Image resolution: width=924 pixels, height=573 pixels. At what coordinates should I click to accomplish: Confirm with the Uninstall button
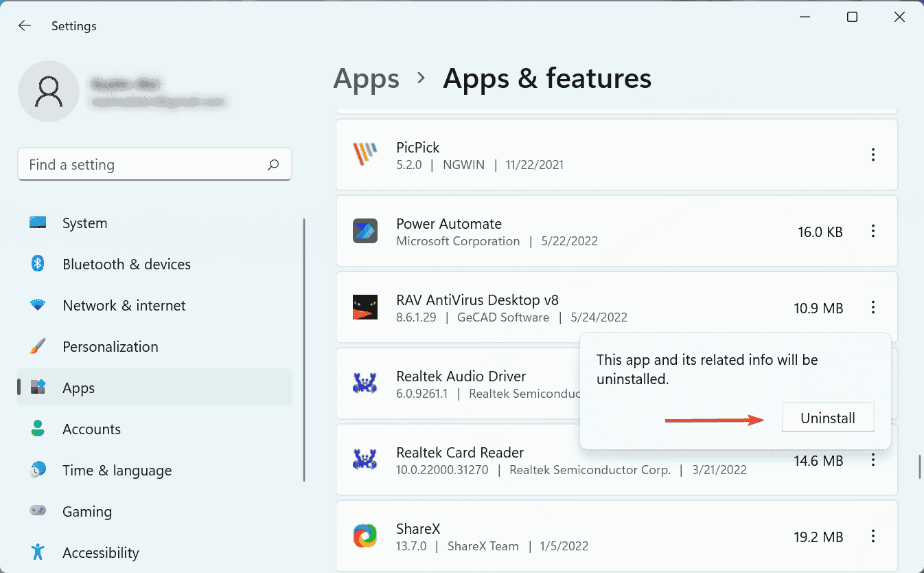click(828, 418)
